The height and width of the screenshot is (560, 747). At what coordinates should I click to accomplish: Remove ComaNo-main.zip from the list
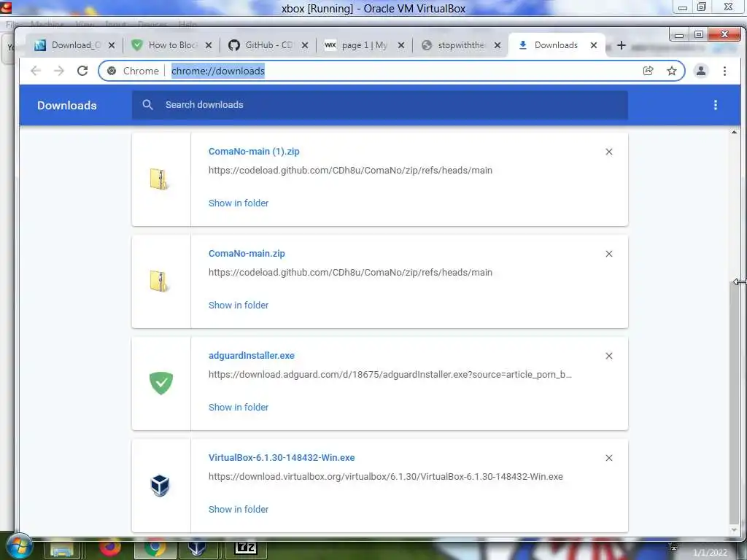tap(609, 254)
